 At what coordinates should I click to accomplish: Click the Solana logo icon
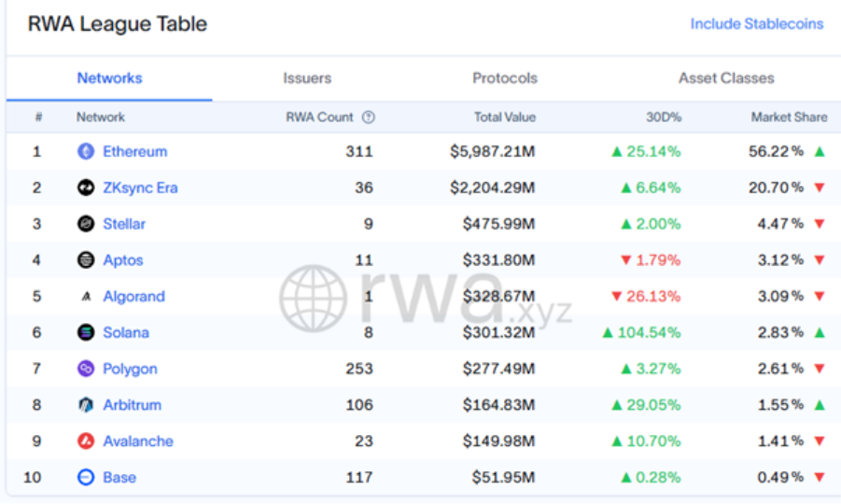point(86,332)
